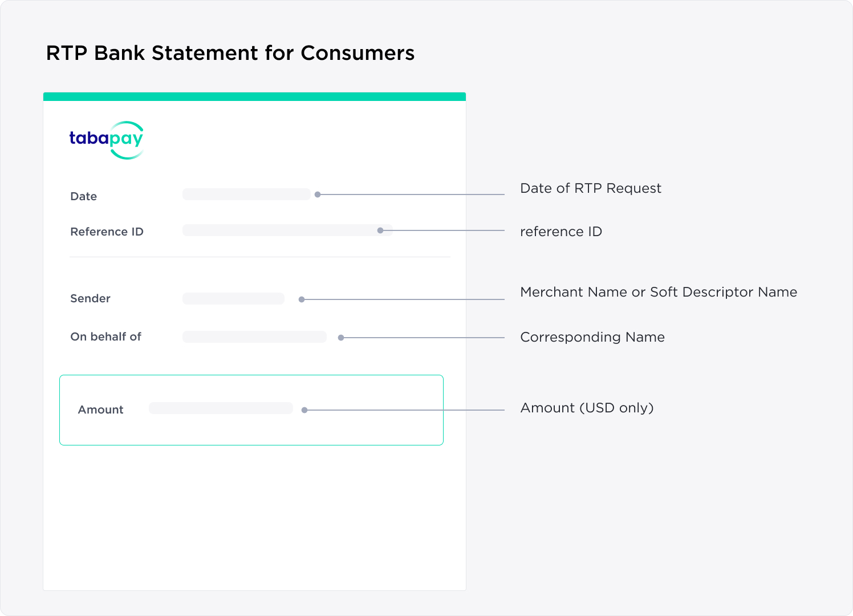Click the callout dot next to Sender field
Screen dimensions: 853x616
[x=302, y=299]
